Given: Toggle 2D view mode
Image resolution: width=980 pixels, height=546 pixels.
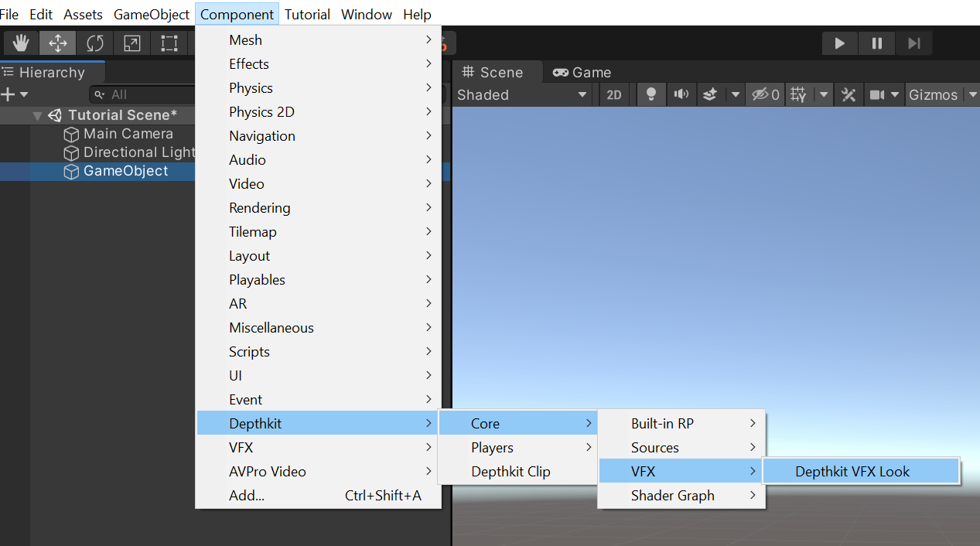Looking at the screenshot, I should click(614, 94).
